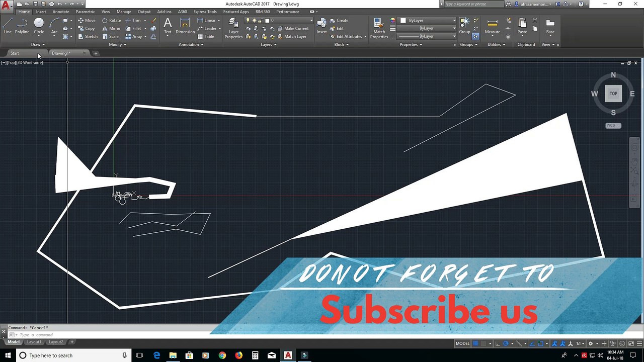The image size is (644, 362).
Task: Select the Line drawing tool
Action: (x=8, y=26)
